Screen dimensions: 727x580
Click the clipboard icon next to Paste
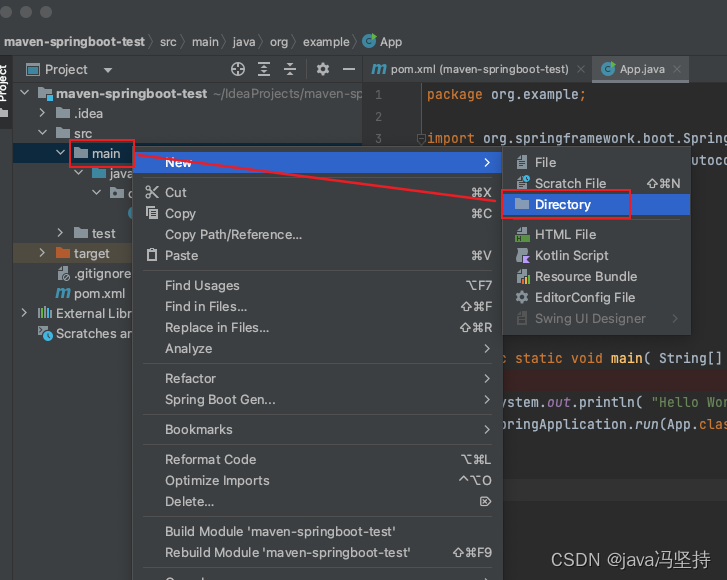point(152,255)
